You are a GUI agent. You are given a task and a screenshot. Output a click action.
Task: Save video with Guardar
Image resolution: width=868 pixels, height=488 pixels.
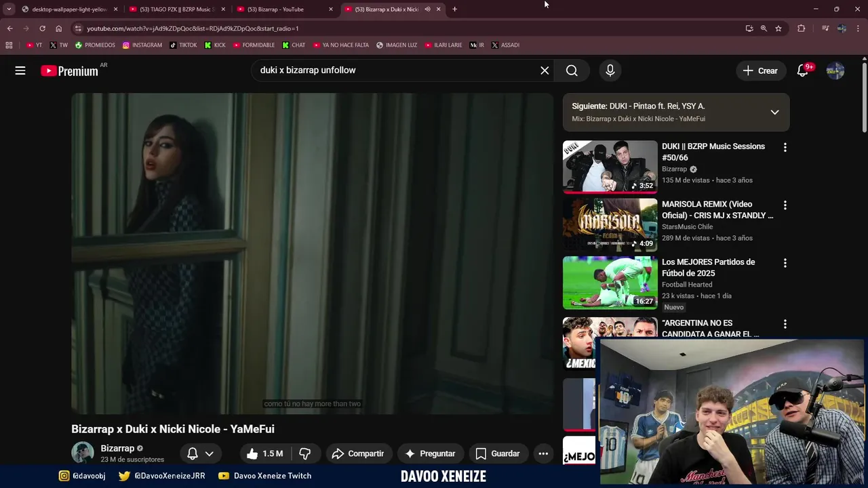(498, 453)
